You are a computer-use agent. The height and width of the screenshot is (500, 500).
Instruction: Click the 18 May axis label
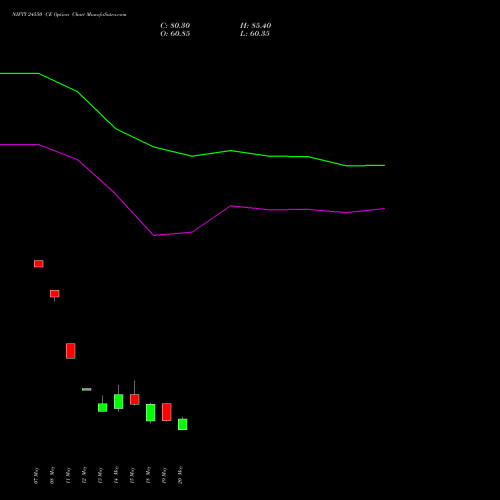coord(148,475)
